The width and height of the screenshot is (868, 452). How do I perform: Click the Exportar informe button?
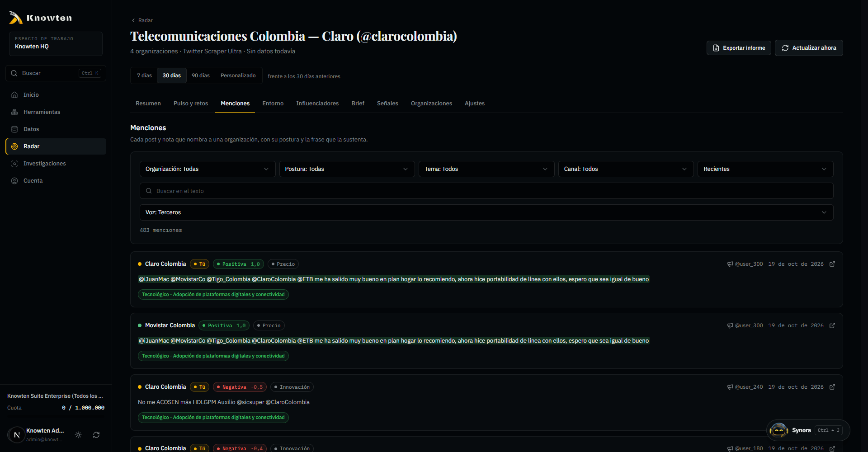coord(739,48)
